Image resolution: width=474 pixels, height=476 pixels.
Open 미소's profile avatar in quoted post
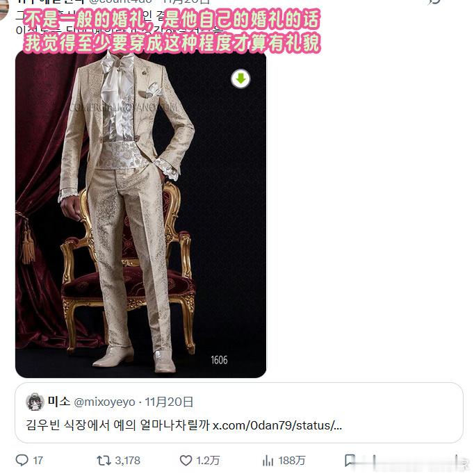coord(35,402)
